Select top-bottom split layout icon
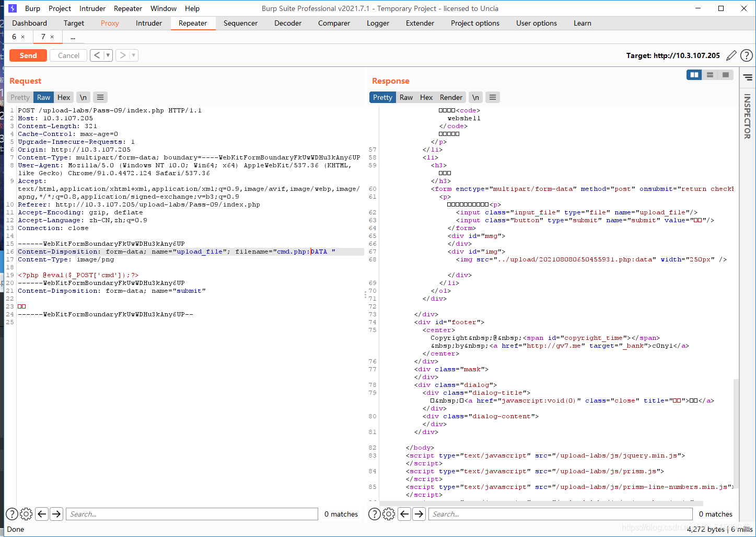756x537 pixels. pos(710,75)
